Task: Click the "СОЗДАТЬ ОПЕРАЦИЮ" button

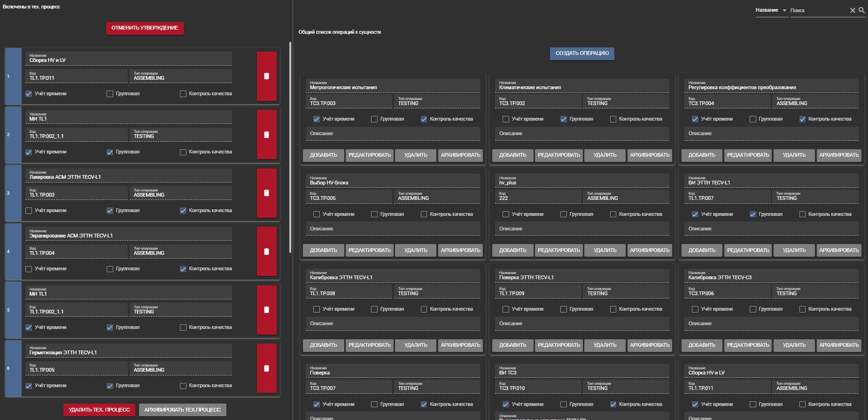Action: coord(582,53)
